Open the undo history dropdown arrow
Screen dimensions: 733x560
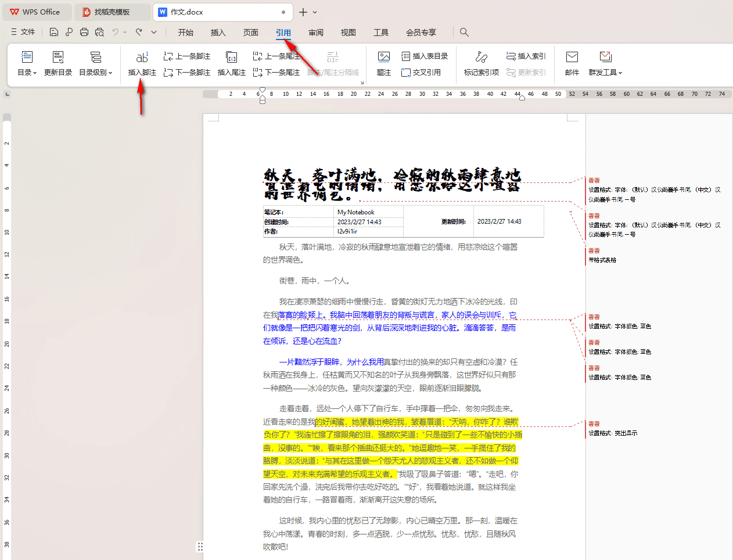(x=125, y=33)
